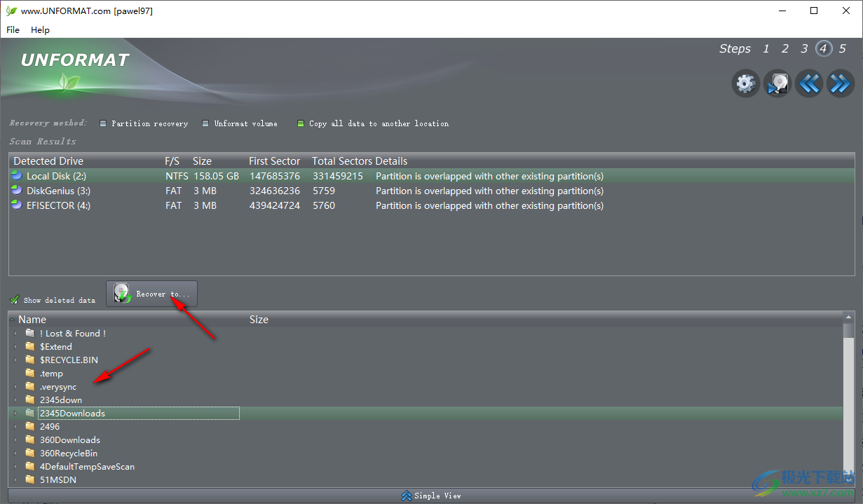Screen dimensions: 863x504
Task: Expand the 2345down folder
Action: pyautogui.click(x=15, y=400)
